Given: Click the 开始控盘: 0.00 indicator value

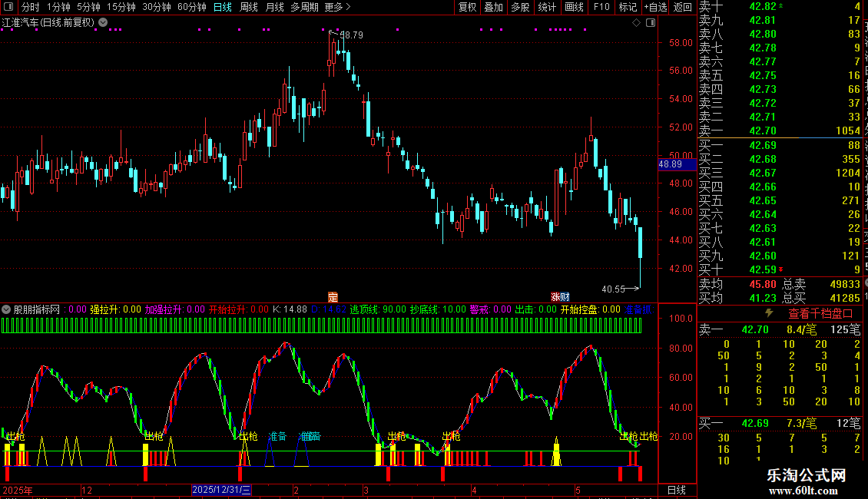Looking at the screenshot, I should pos(590,310).
